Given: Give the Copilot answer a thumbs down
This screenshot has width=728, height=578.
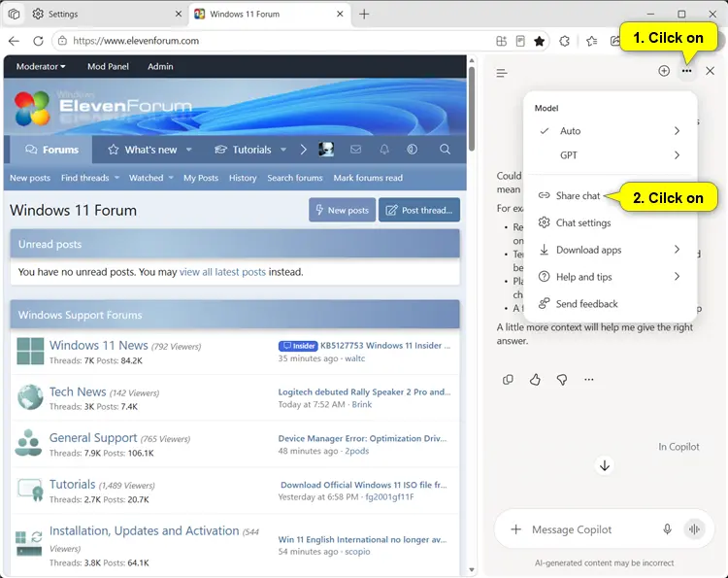Looking at the screenshot, I should pos(562,380).
